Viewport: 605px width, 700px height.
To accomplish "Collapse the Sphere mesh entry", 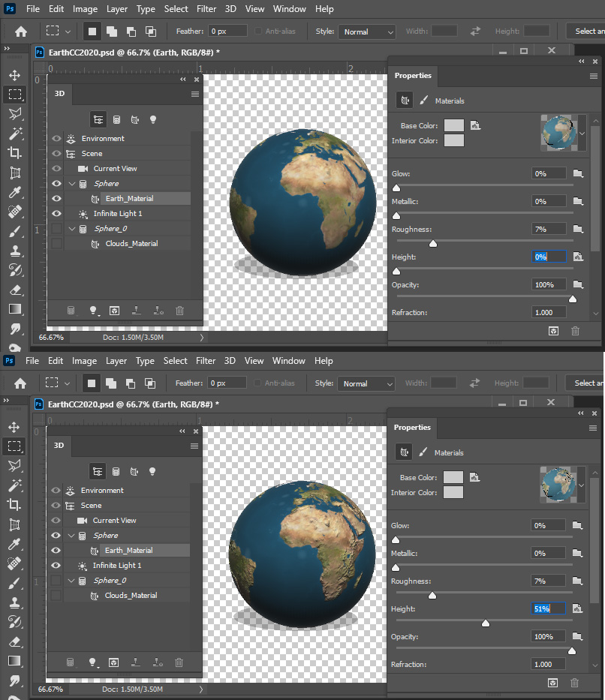I will pyautogui.click(x=72, y=184).
